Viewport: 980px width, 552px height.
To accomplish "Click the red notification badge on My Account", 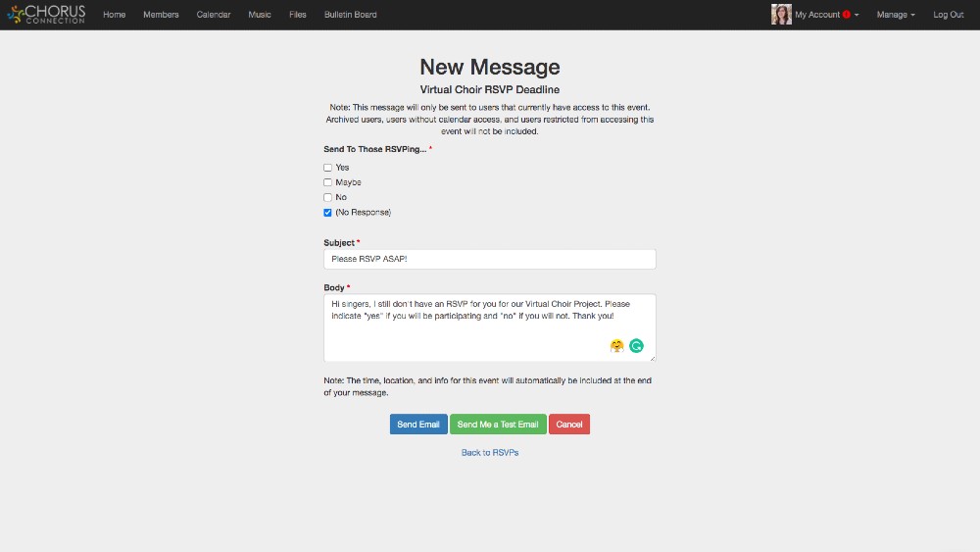I will 846,15.
